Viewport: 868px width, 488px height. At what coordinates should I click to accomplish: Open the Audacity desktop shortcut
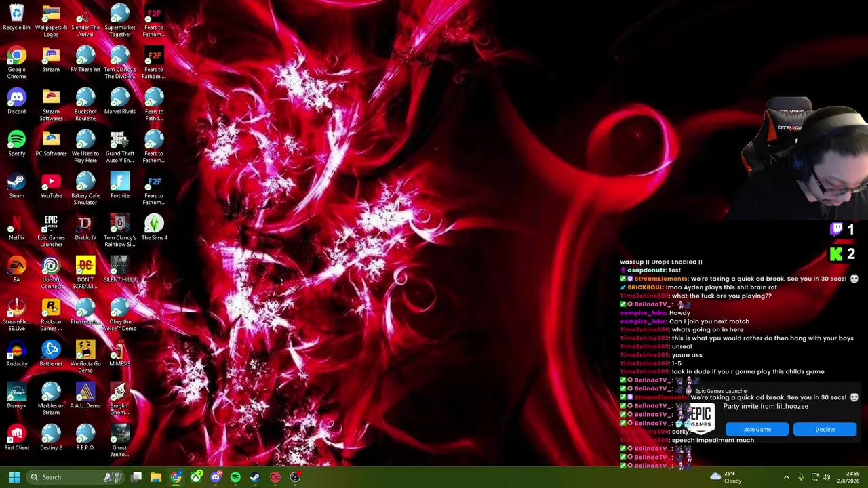click(x=16, y=354)
